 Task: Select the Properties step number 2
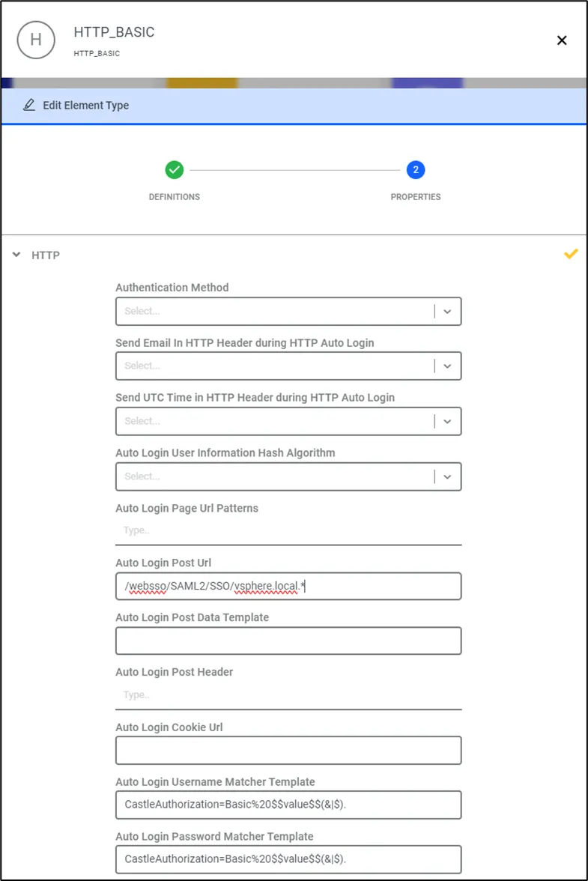(416, 169)
